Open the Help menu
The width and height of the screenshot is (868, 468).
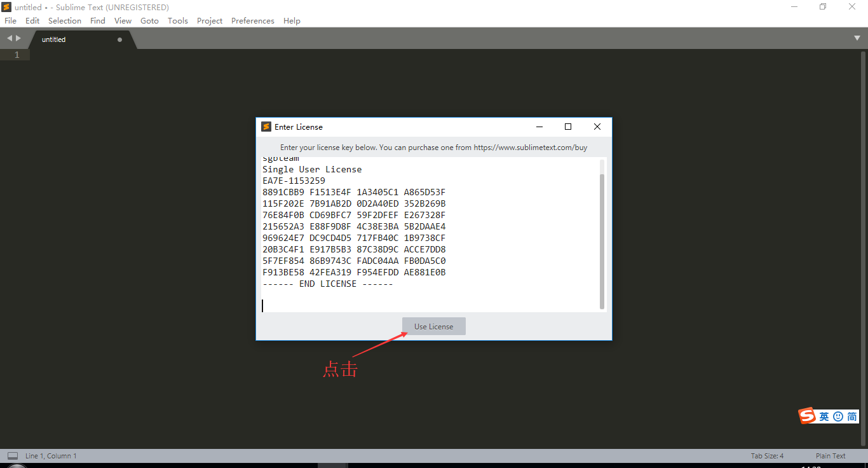click(292, 20)
